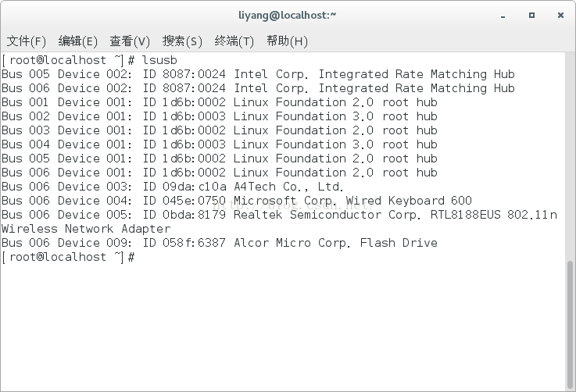Open the 帮助(H) menu
576x392 pixels.
click(x=287, y=41)
